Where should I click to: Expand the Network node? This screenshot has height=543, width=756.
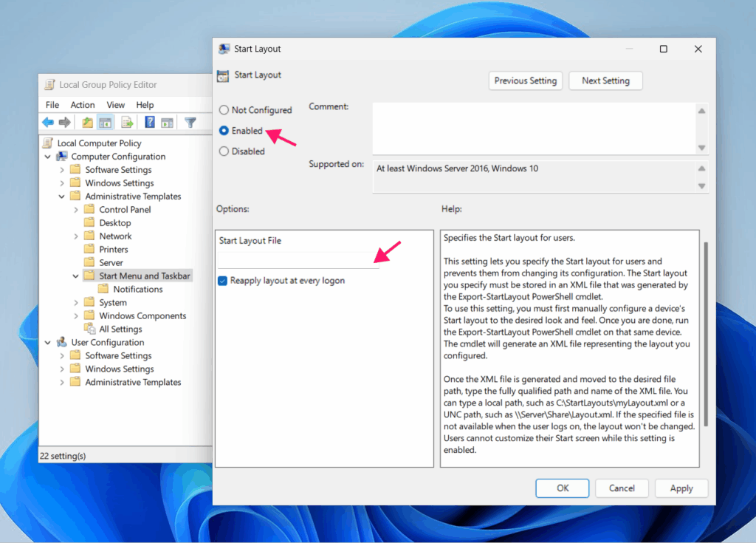tap(76, 236)
